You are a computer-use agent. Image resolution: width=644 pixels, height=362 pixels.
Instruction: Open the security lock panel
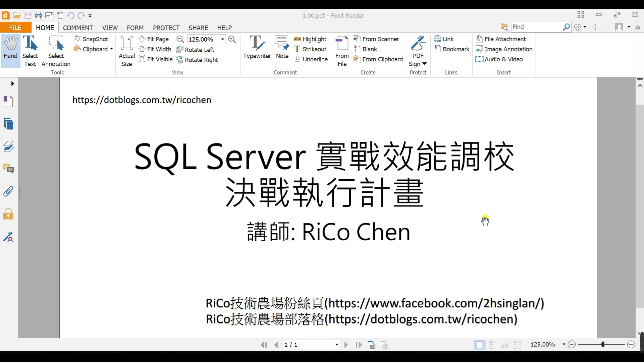8,214
